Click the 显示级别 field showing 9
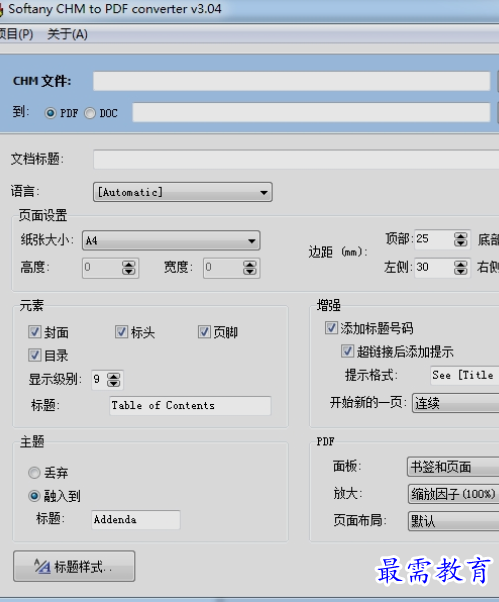Screen dimensions: 499x602 99,380
